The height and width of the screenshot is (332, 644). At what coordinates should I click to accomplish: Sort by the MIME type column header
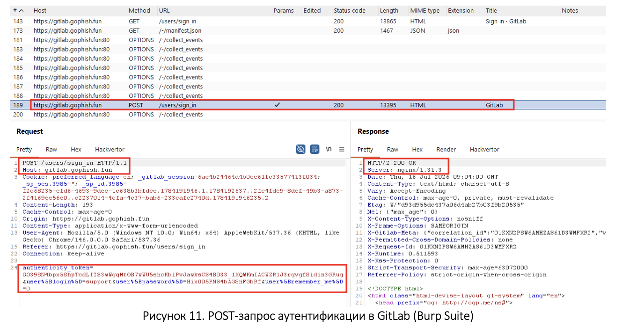[427, 10]
